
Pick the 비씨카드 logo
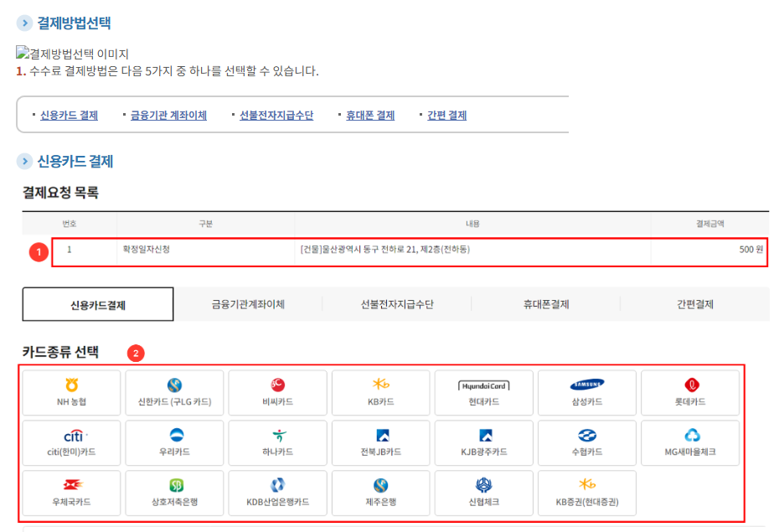click(x=278, y=385)
